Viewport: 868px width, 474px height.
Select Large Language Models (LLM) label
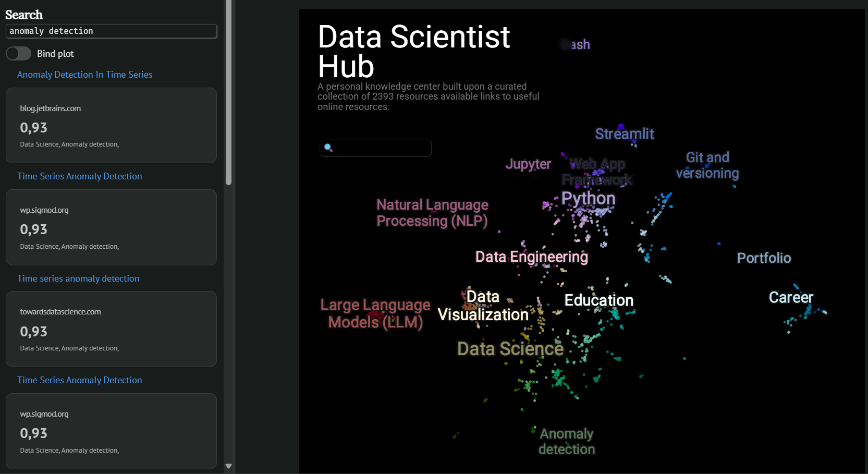(x=375, y=313)
